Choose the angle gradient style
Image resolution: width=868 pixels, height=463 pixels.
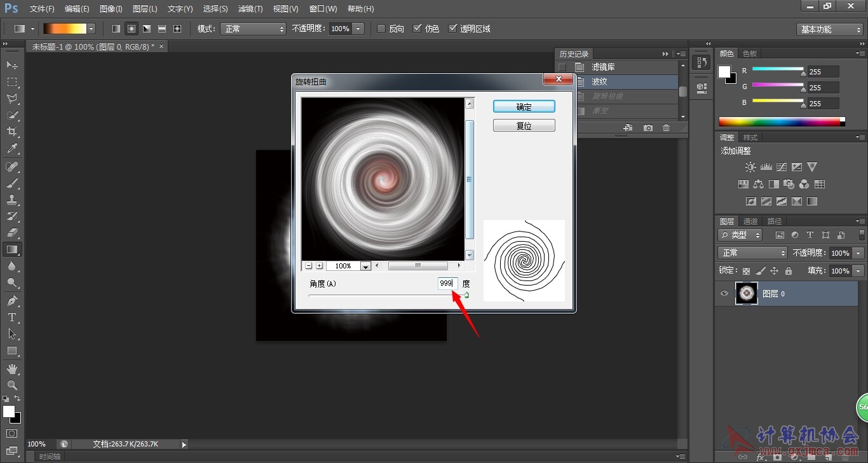pos(147,29)
